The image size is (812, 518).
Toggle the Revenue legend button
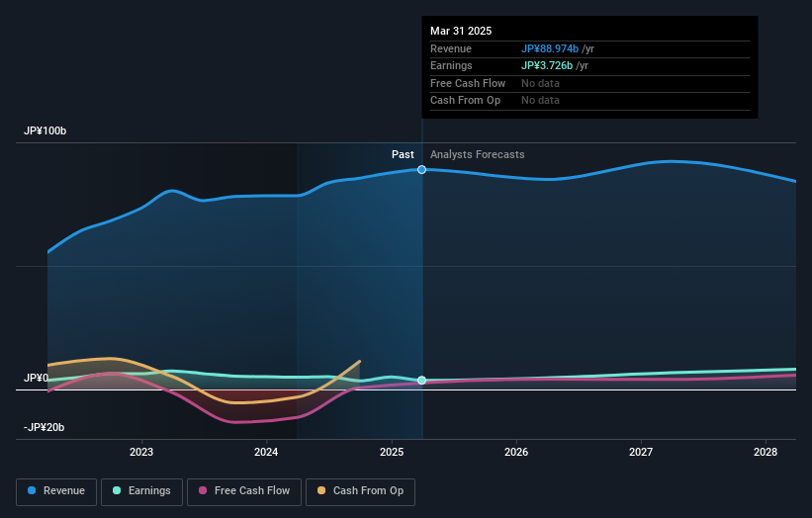tap(56, 491)
